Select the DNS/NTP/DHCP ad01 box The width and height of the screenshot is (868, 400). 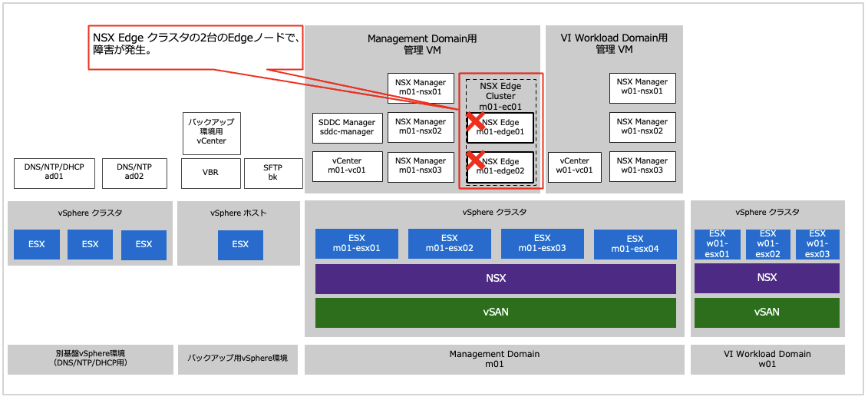tap(54, 174)
